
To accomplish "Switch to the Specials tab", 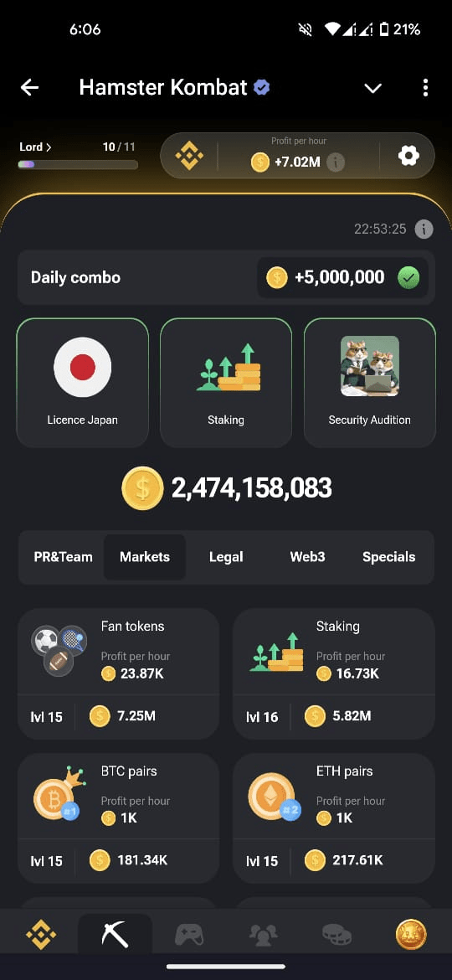I will tap(389, 557).
